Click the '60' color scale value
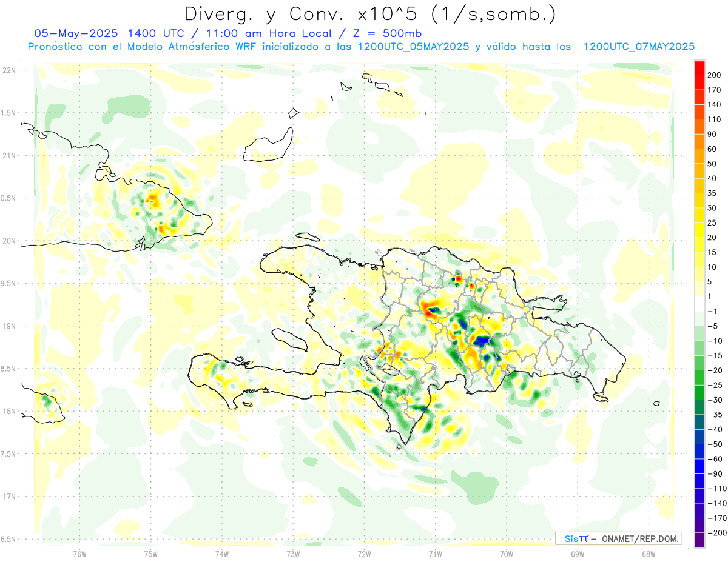The height and width of the screenshot is (562, 728). (x=713, y=149)
